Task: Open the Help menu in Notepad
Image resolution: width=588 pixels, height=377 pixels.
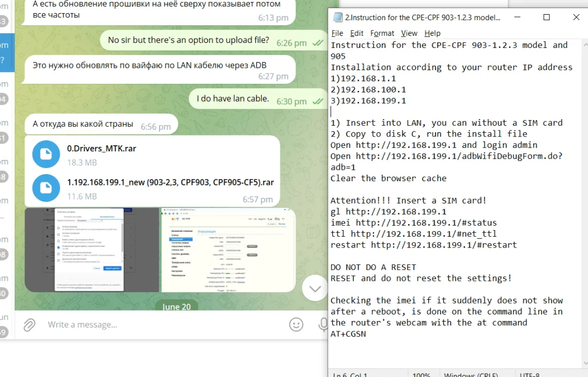Action: coord(432,33)
